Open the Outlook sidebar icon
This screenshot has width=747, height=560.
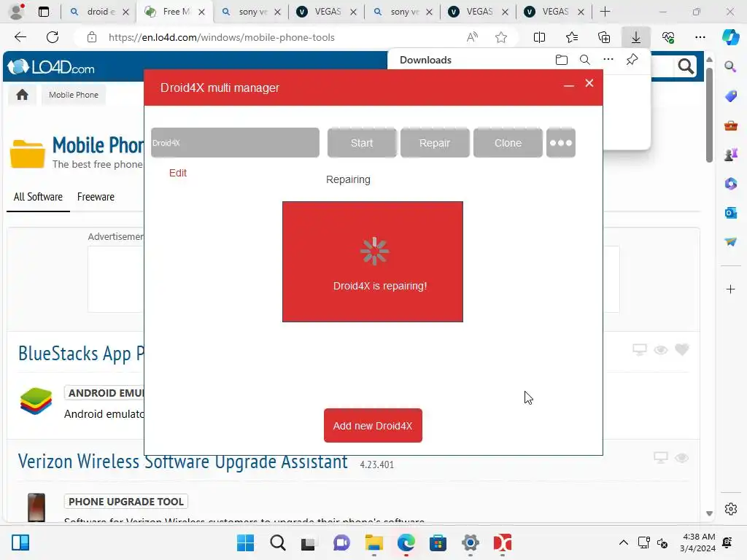(x=730, y=213)
